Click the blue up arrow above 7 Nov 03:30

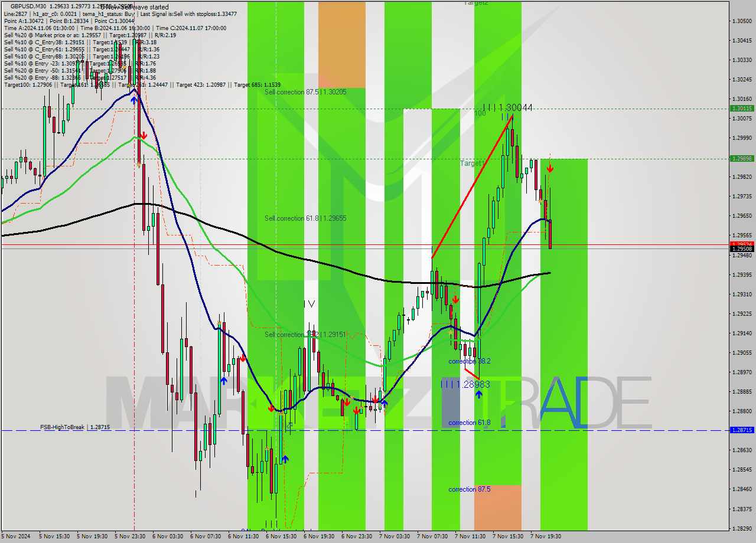(x=384, y=403)
